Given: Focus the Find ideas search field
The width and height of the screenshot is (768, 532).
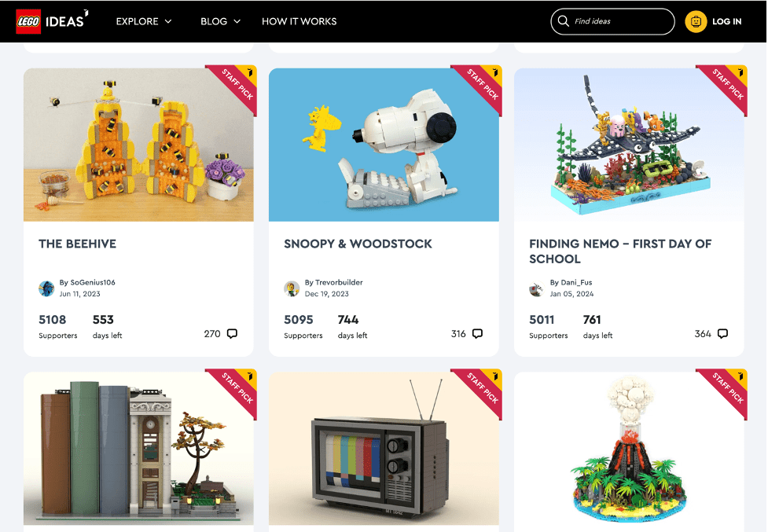Looking at the screenshot, I should click(612, 21).
